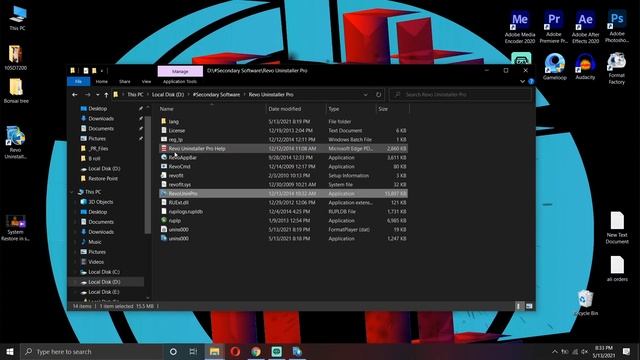Open Customize Quick Access Toolbar dropdown in title bar
Image resolution: width=640 pixels, height=360 pixels.
click(x=102, y=71)
